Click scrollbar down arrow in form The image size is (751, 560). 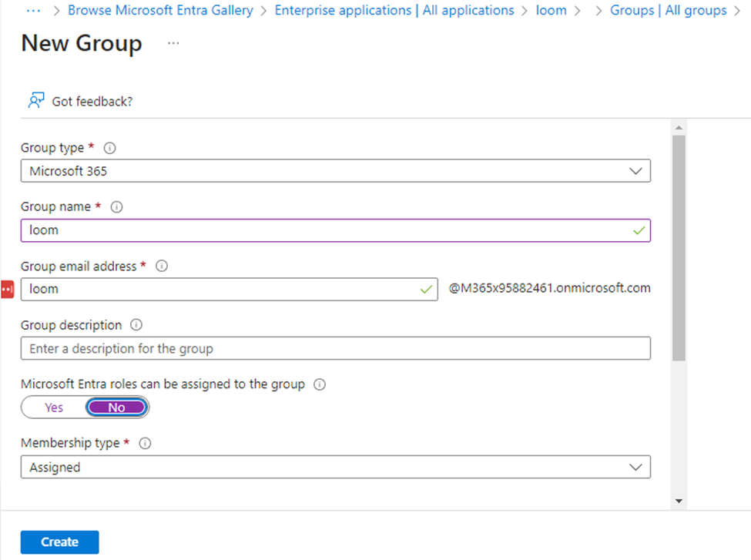point(679,501)
